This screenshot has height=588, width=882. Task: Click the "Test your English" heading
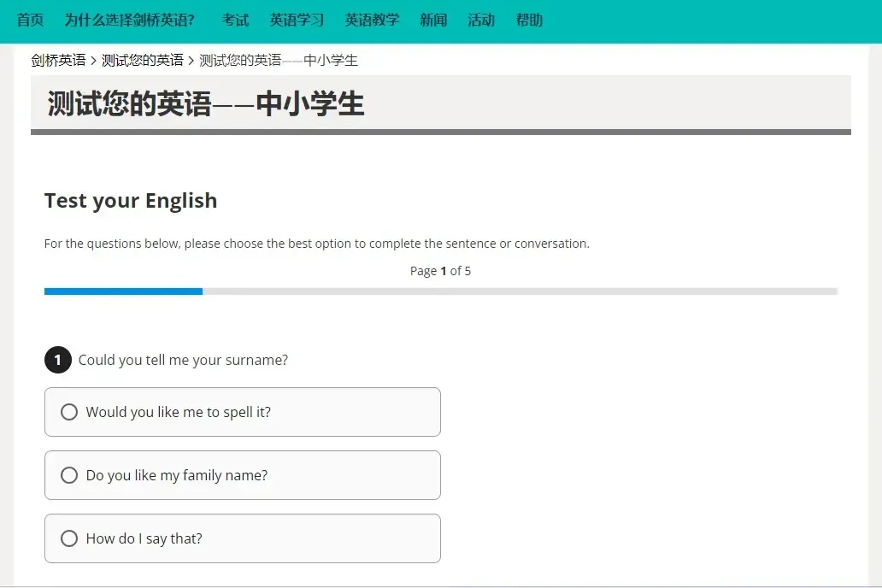(x=131, y=201)
